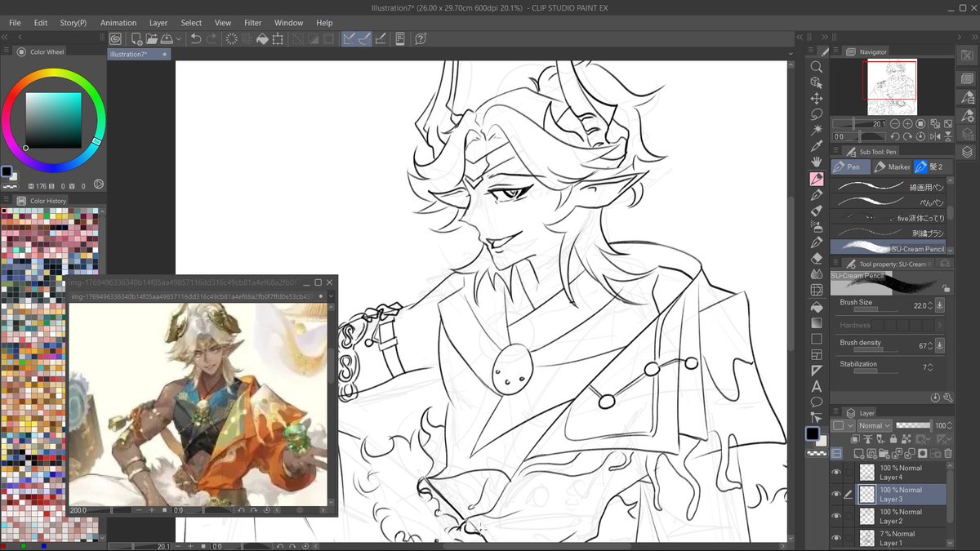Click the Clip Studio launcher icon
This screenshot has height=551, width=980.
(x=115, y=38)
